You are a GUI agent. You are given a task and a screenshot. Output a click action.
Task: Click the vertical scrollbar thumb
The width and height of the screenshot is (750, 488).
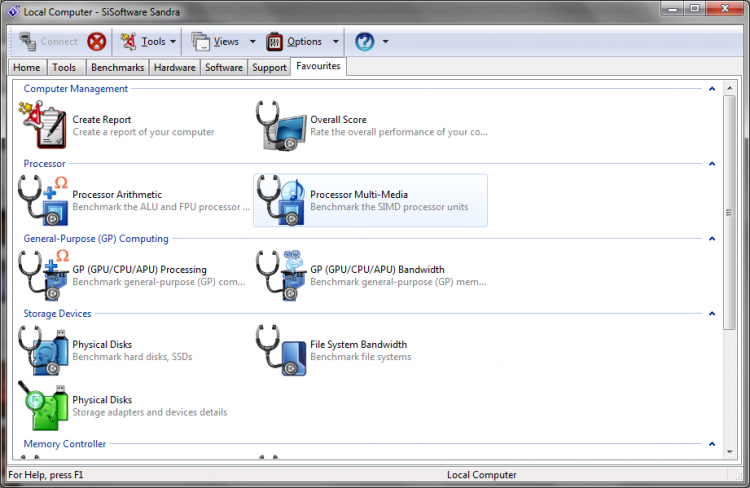(729, 212)
